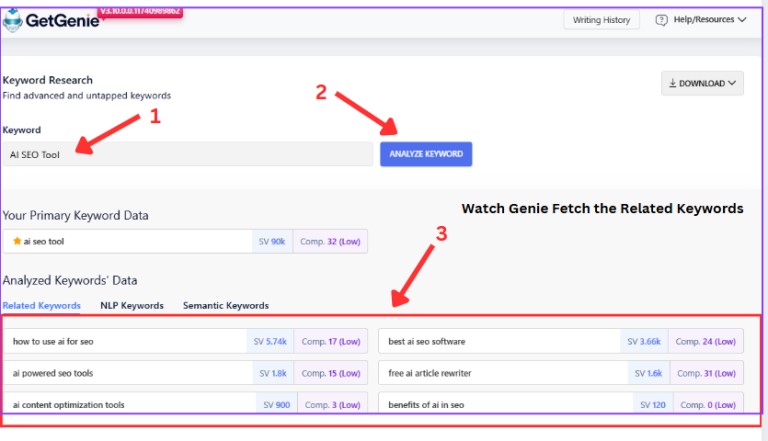This screenshot has width=768, height=441.
Task: Select keyword ai powered seo tools
Action: pos(185,373)
